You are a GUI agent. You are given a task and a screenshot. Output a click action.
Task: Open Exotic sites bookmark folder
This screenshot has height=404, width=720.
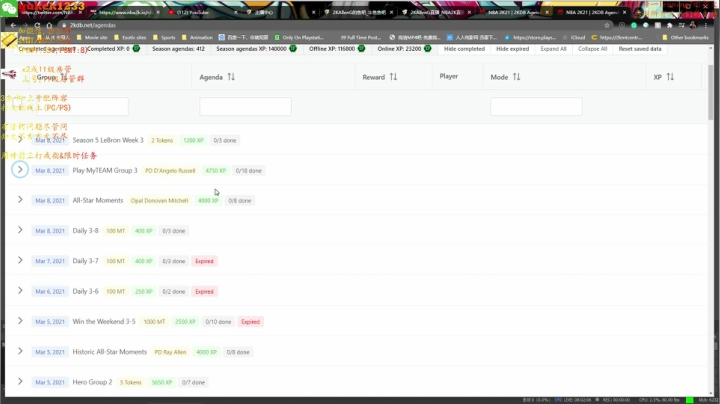click(130, 38)
